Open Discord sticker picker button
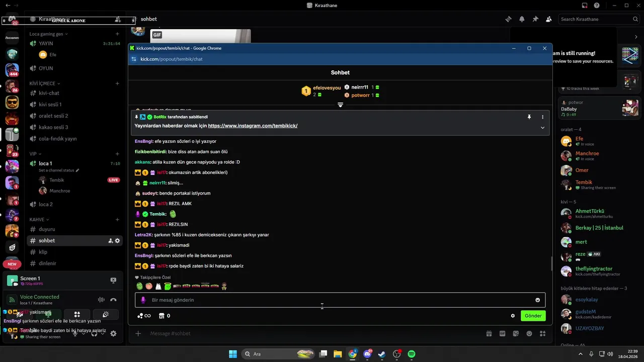This screenshot has height=362, width=644. [516, 333]
